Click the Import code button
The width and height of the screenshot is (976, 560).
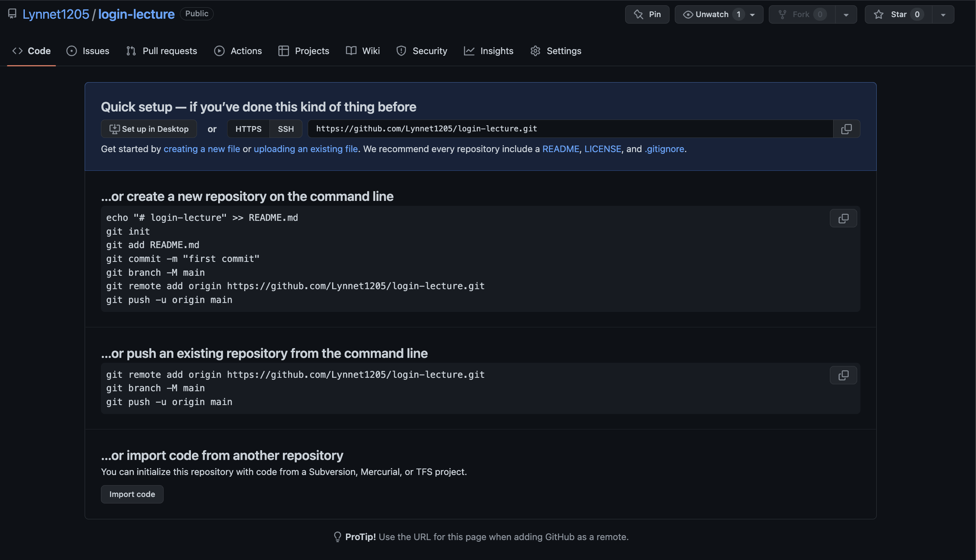click(x=132, y=494)
